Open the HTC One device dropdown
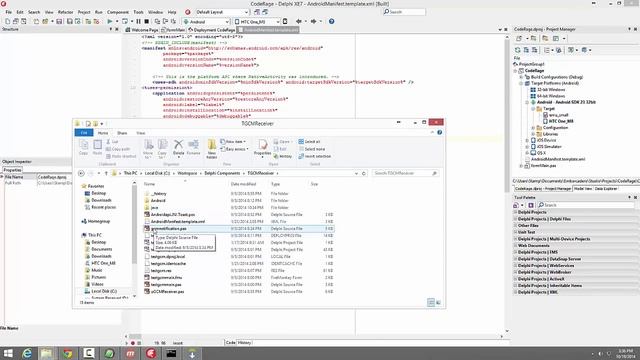Viewport: 640px width, 360px height. pyautogui.click(x=278, y=22)
